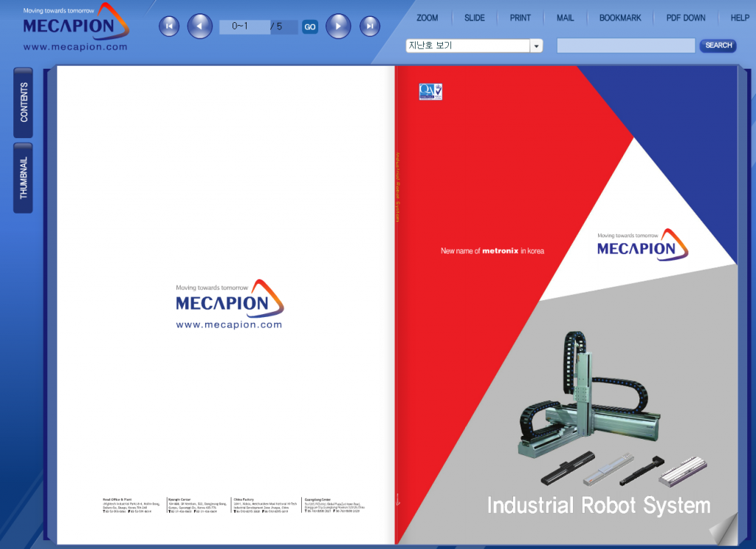Click PRINT in the top menu
Image resolution: width=756 pixels, height=549 pixels.
point(520,18)
